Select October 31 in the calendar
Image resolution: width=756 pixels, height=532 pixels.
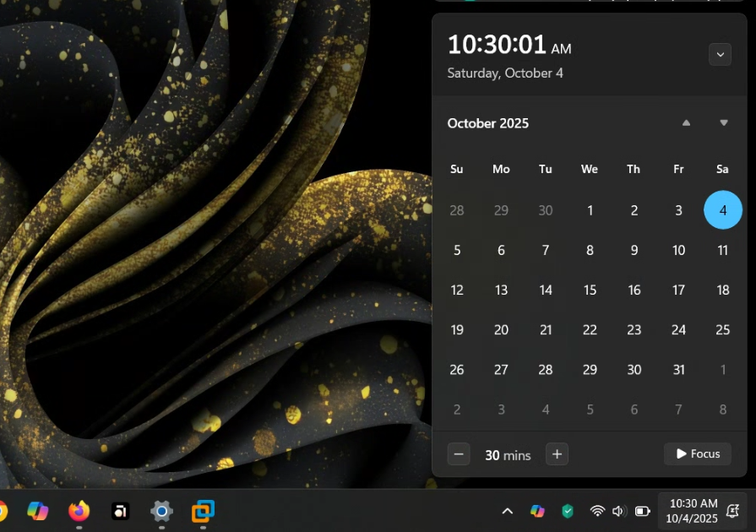pos(678,369)
